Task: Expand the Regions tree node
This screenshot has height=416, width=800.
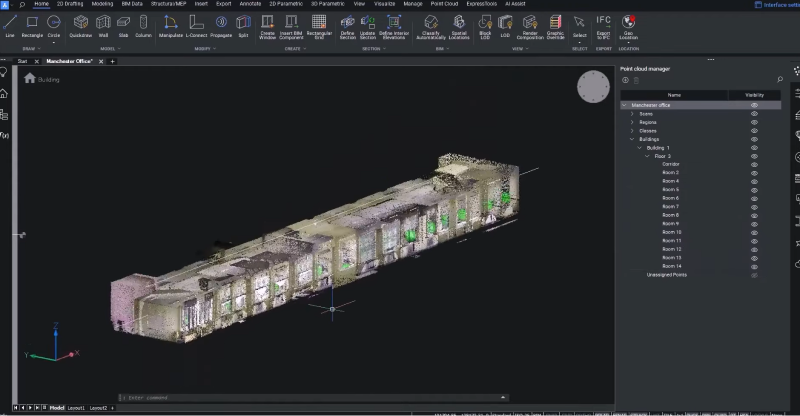Action: pos(632,122)
